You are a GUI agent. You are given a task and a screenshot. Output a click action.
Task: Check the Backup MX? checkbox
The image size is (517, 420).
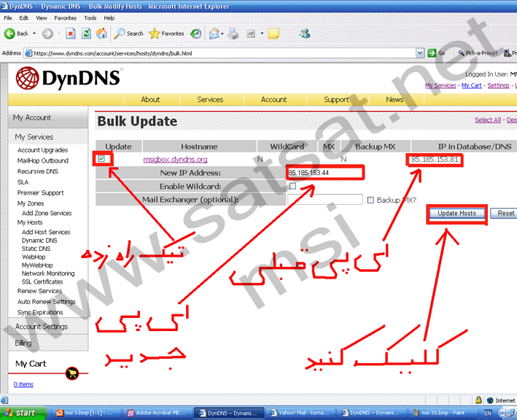[x=370, y=200]
